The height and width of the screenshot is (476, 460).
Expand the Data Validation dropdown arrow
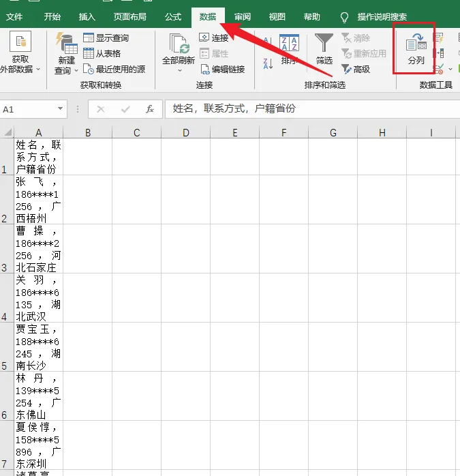tap(450, 69)
